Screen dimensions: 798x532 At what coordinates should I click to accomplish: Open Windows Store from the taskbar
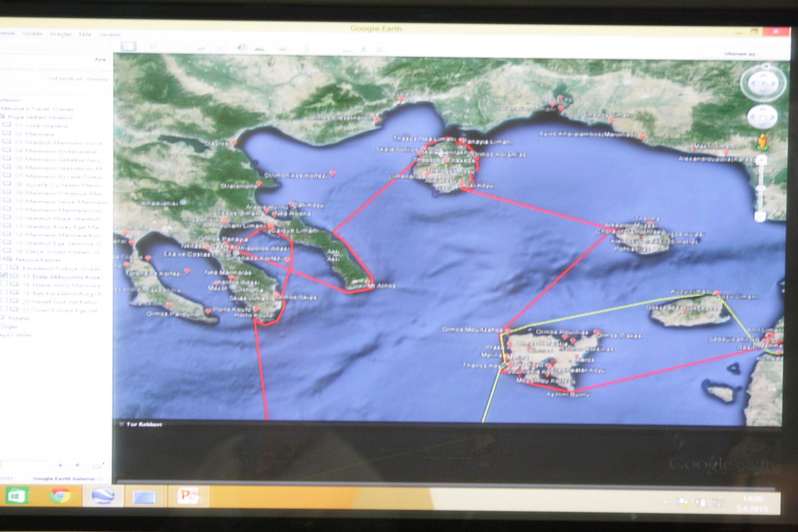tap(17, 496)
